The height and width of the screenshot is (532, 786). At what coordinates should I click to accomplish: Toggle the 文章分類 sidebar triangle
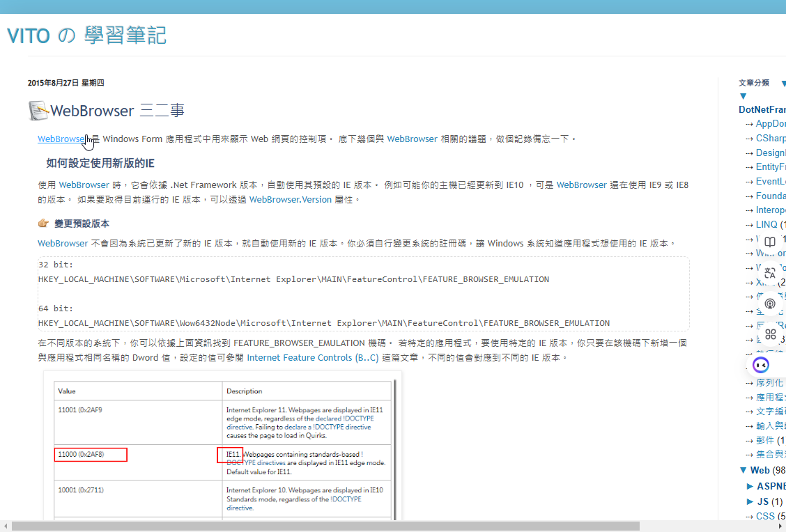click(783, 83)
